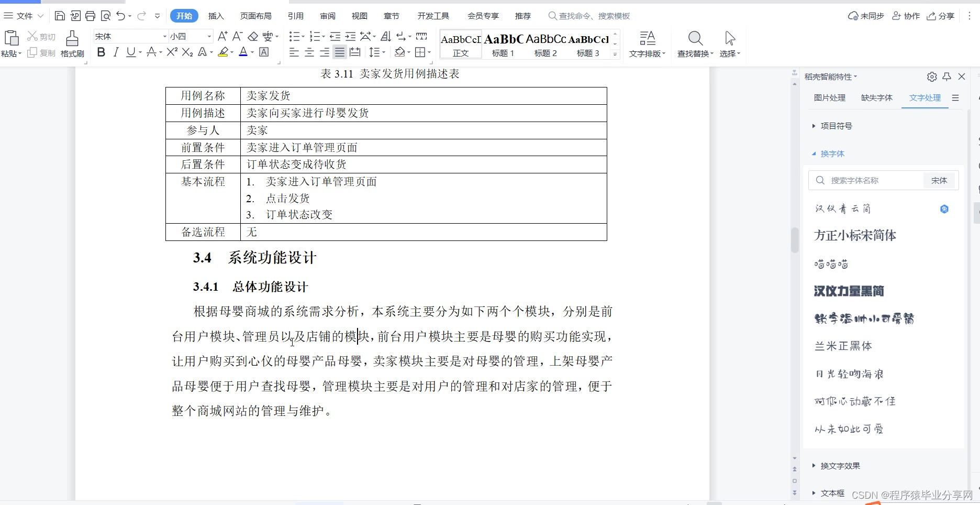Increase font size with A+ icon
Viewport: 980px width, 505px height.
pyautogui.click(x=222, y=36)
